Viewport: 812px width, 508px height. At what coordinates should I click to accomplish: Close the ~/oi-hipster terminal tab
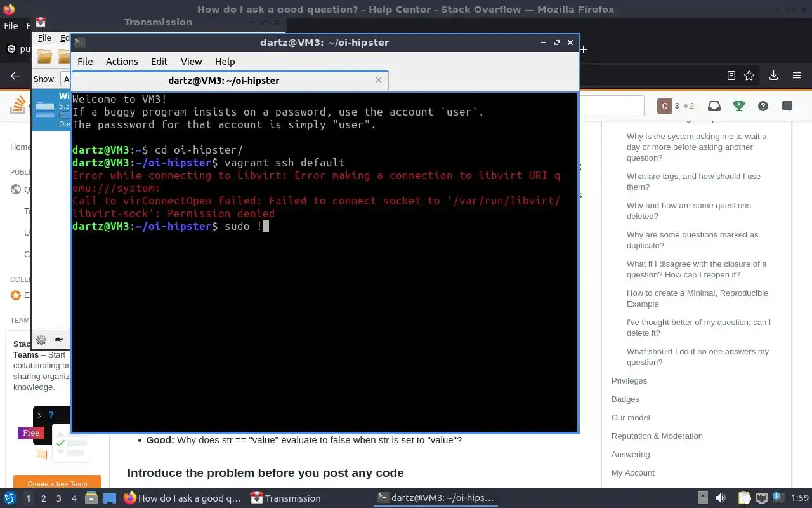tap(379, 80)
